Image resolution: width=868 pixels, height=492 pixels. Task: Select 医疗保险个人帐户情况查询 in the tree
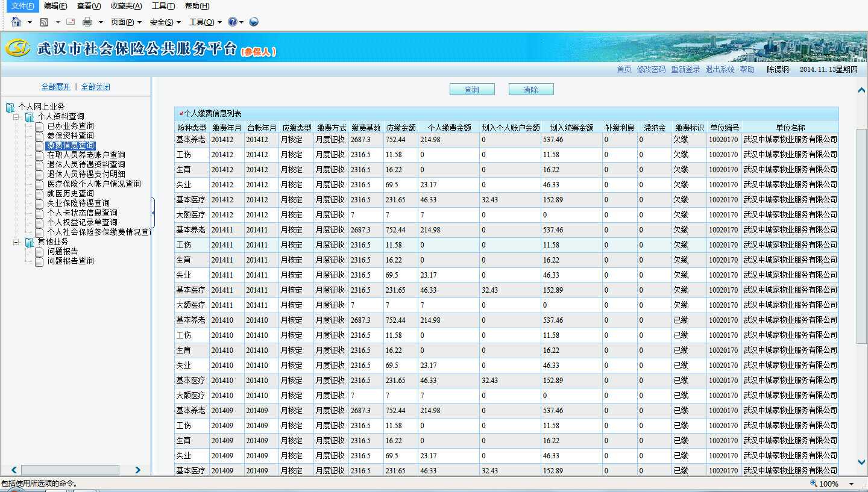pyautogui.click(x=94, y=184)
